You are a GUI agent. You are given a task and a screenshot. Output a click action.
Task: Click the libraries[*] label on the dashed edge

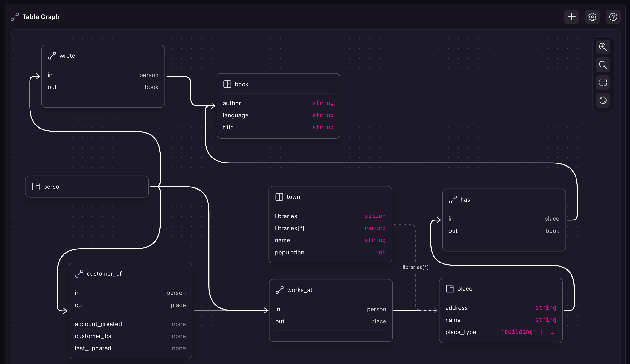[415, 267]
